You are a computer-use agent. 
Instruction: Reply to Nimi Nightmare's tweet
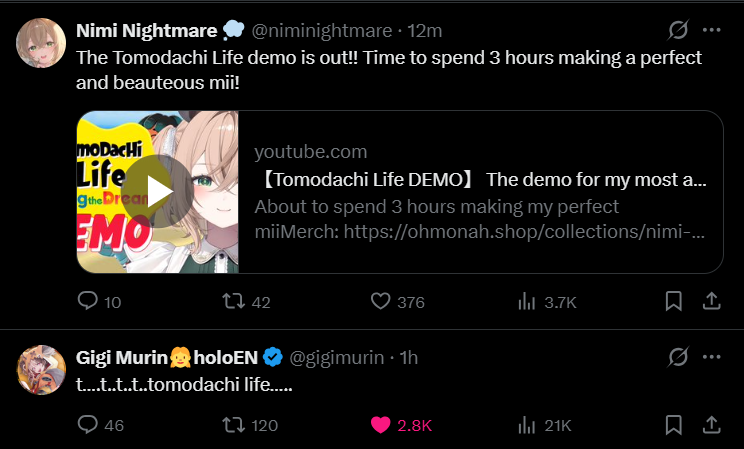(x=88, y=301)
